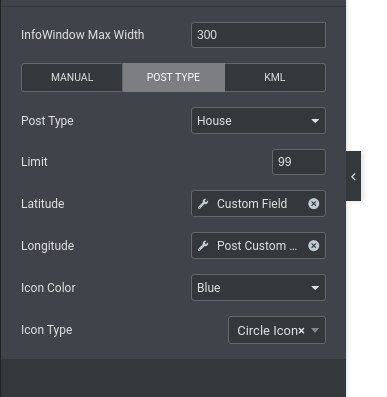The width and height of the screenshot is (387, 397).
Task: Switch to the MANUAL source tab
Action: click(x=72, y=77)
